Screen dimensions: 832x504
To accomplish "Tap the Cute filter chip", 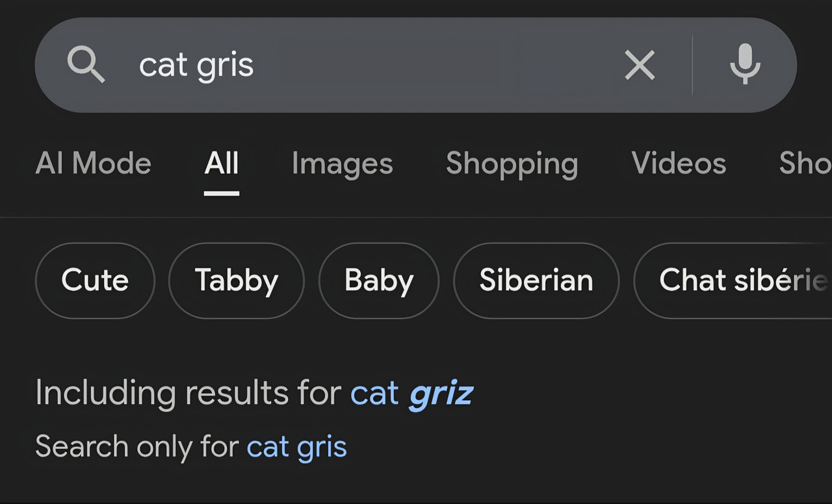I will 95,281.
